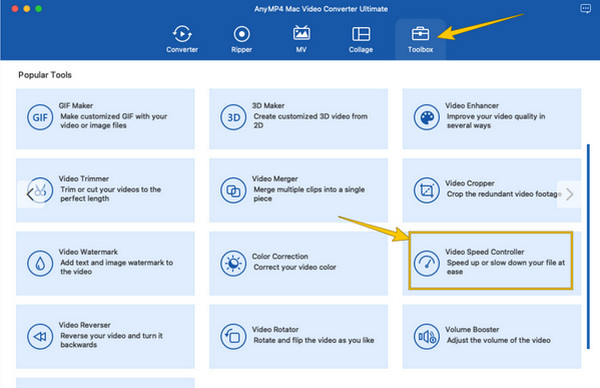Click the Video Reverser rewind icon
600x388 pixels.
40,336
